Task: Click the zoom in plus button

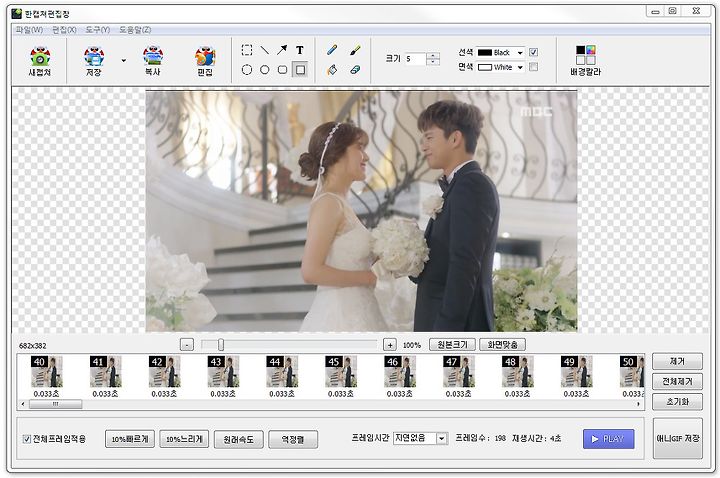Action: [x=389, y=345]
